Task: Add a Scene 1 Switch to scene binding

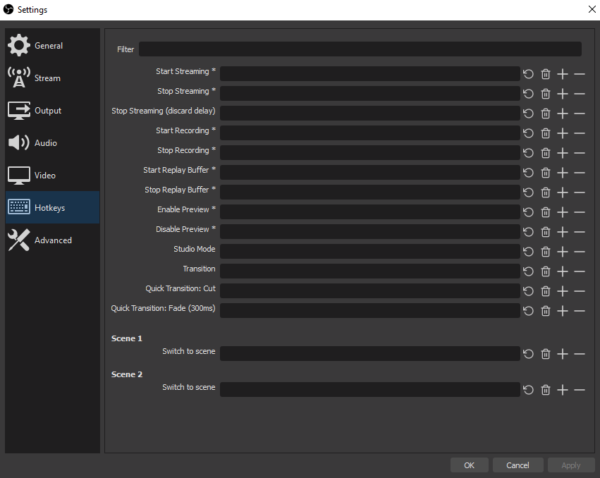Action: (x=562, y=354)
